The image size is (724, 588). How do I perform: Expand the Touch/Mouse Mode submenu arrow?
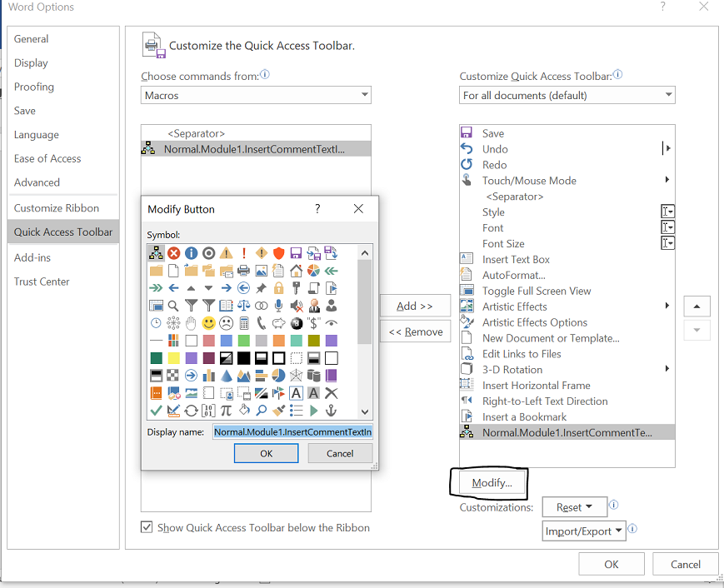[667, 180]
